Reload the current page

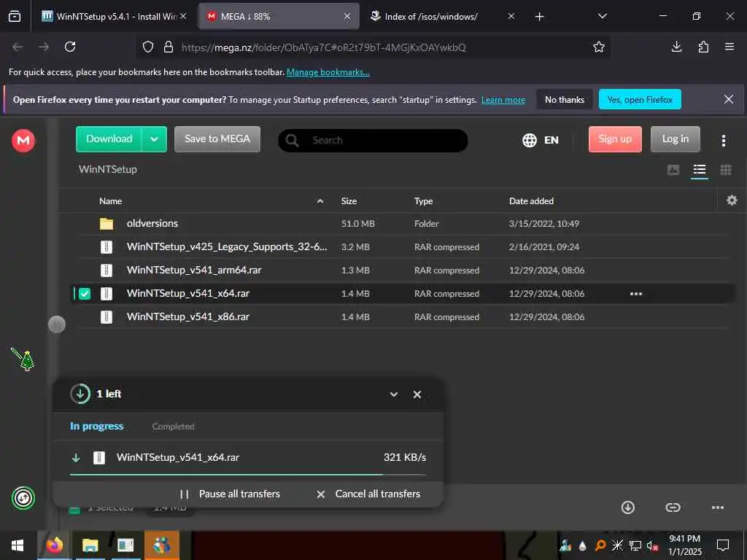click(x=70, y=47)
